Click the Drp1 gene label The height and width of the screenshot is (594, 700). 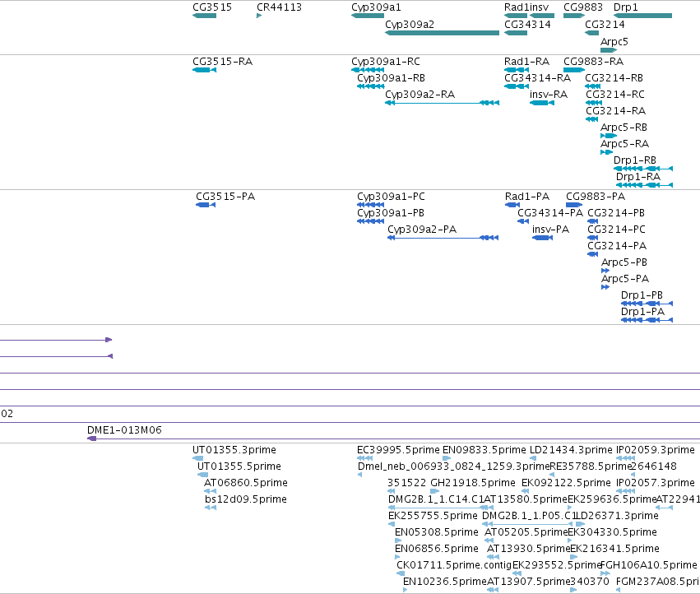625,7
